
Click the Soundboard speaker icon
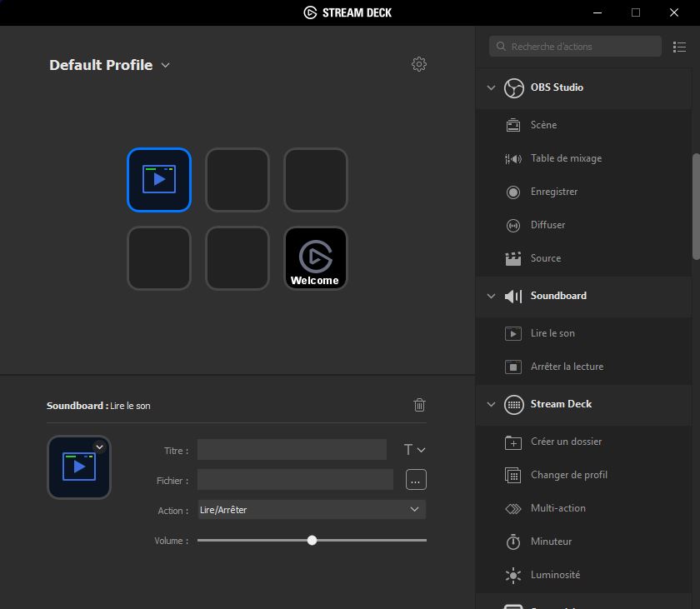(x=513, y=297)
